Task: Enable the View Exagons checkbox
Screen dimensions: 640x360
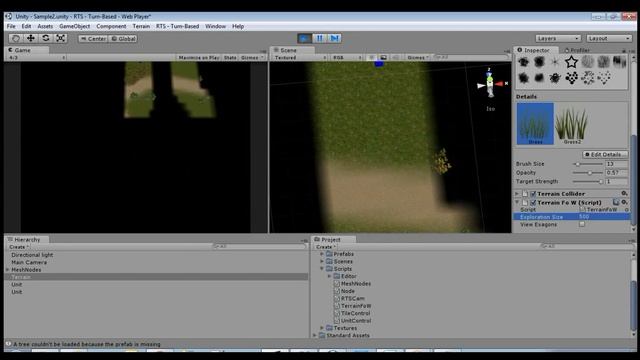Action: click(582, 224)
